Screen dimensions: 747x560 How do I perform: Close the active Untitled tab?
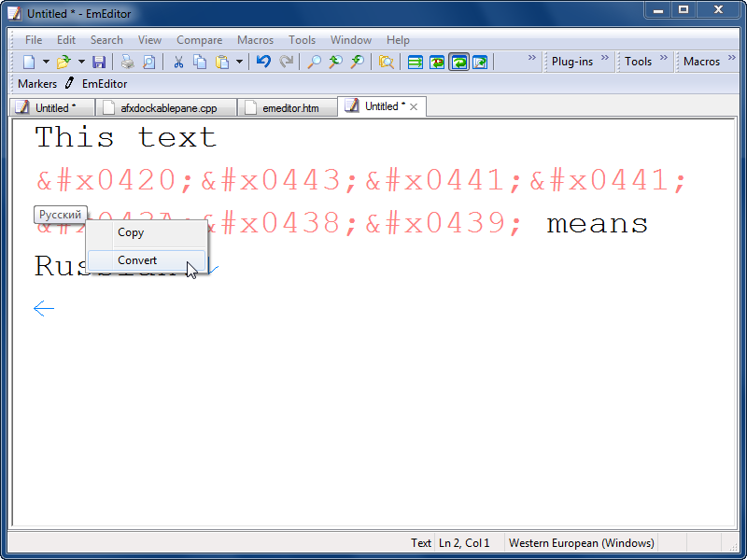[414, 107]
